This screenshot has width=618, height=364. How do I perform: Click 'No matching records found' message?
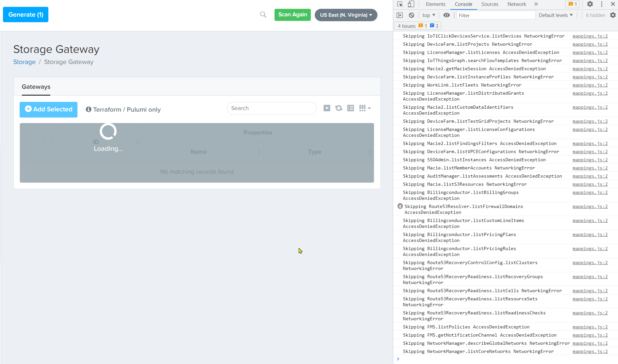pyautogui.click(x=197, y=172)
